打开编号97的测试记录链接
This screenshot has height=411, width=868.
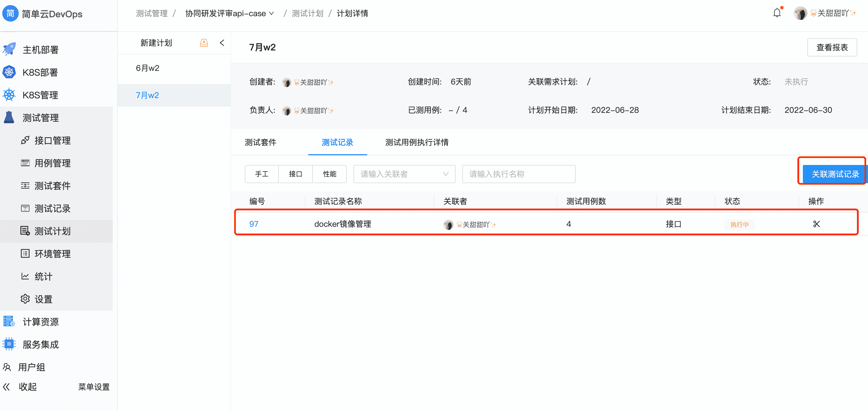(254, 224)
